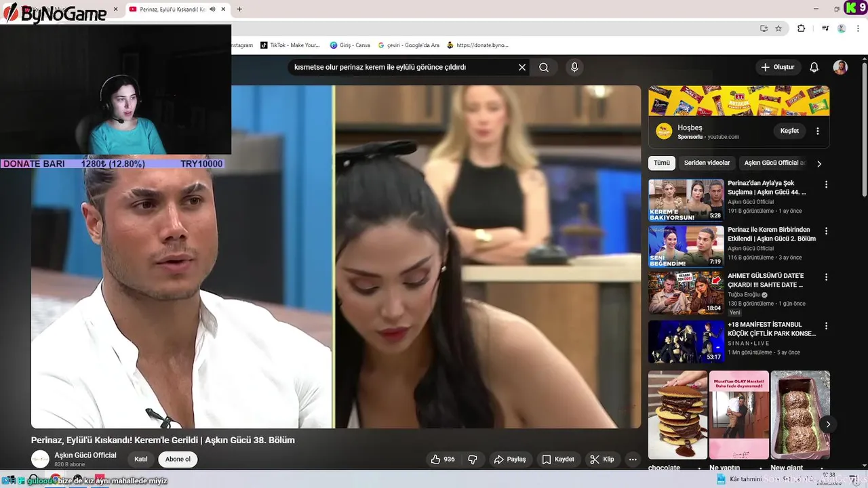Open YouTube notifications bell
Viewport: 868px width, 488px height.
click(x=814, y=67)
